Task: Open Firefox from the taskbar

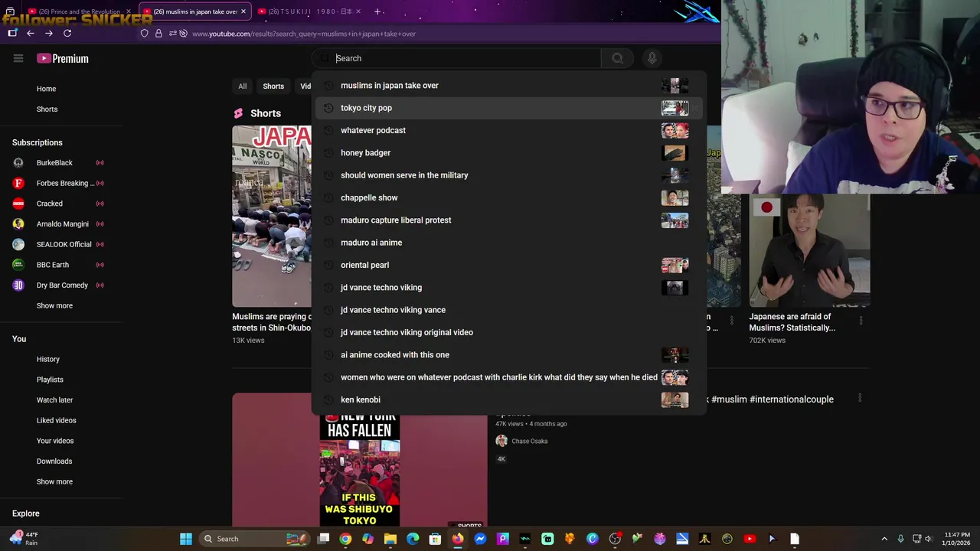Action: 458,539
